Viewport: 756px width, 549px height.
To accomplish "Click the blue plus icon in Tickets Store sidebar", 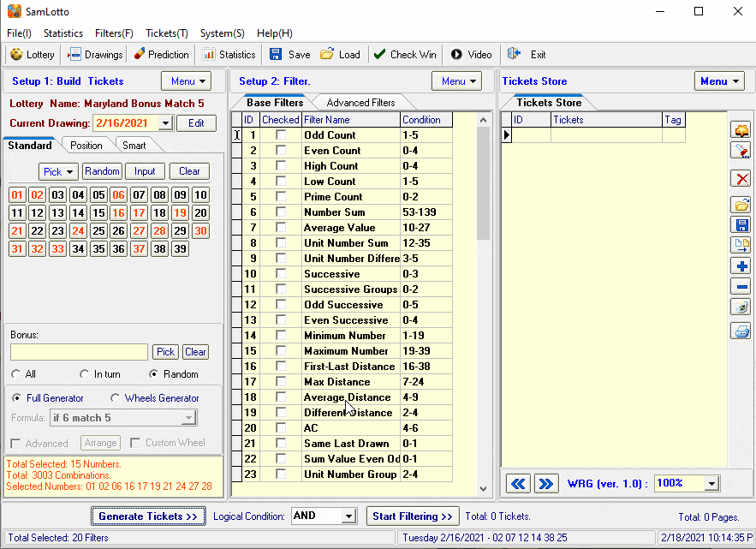I will pyautogui.click(x=741, y=266).
